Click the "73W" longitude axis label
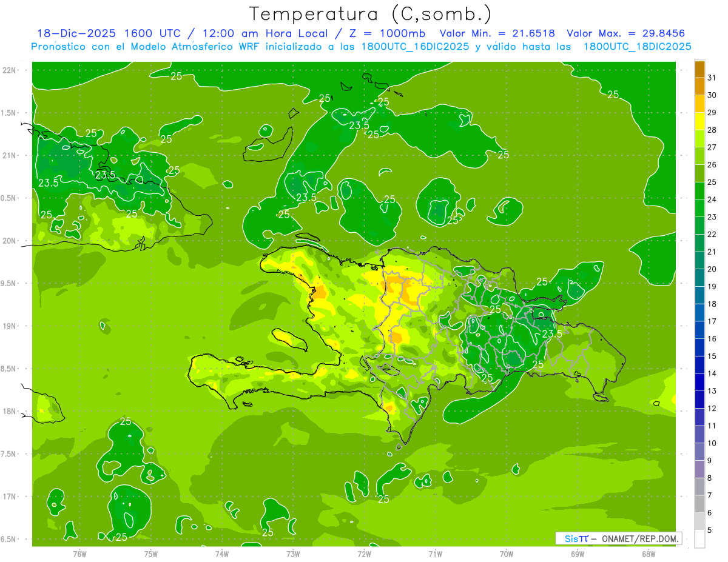 tap(293, 554)
